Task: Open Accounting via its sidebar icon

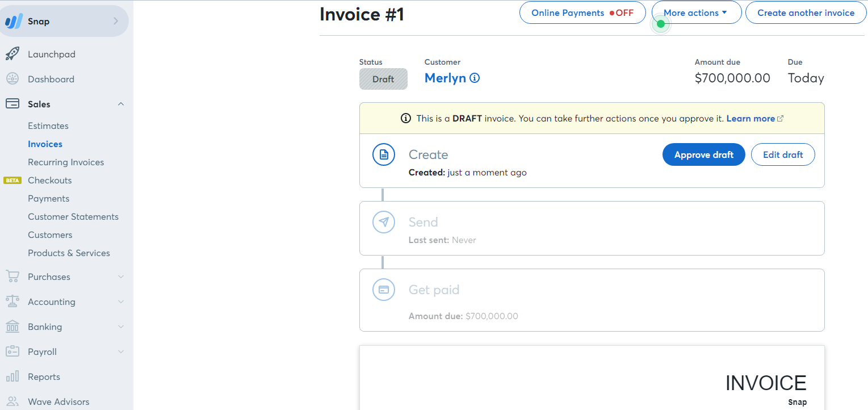Action: (12, 302)
